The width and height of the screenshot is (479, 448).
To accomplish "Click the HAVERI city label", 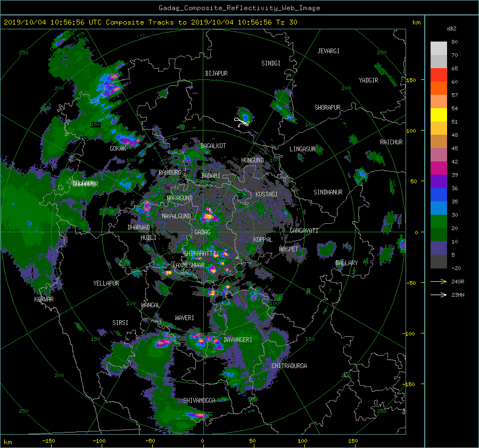I will click(x=185, y=318).
